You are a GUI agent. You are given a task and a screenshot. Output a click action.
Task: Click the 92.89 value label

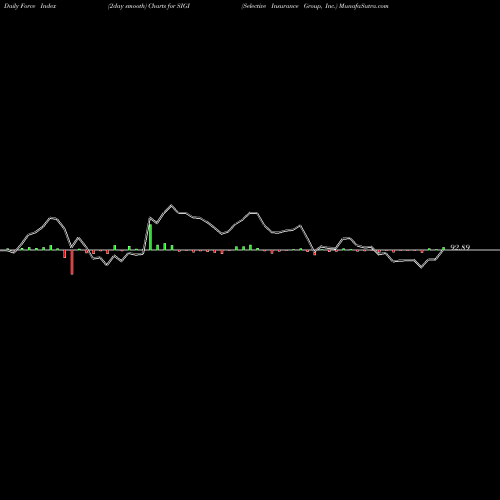(x=460, y=247)
